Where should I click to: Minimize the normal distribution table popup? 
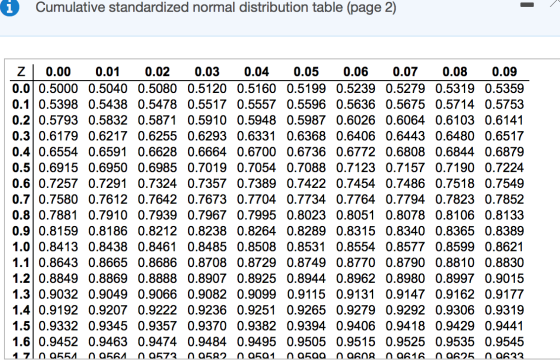pos(527,5)
